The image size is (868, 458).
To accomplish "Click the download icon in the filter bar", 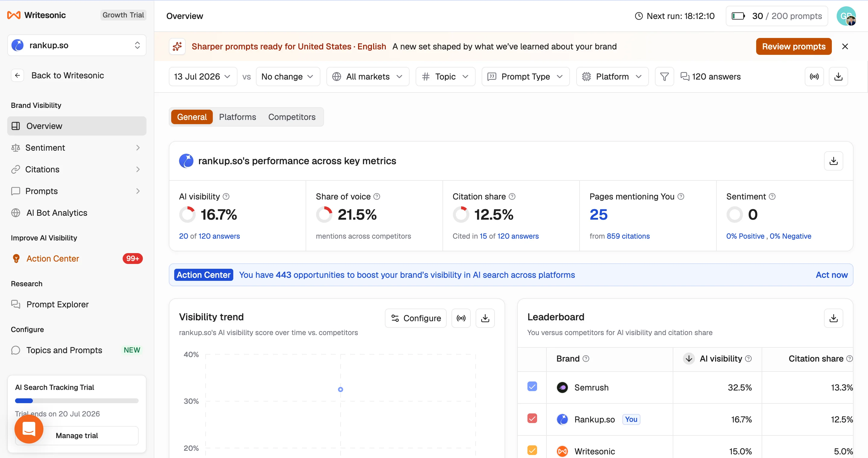I will click(x=838, y=77).
